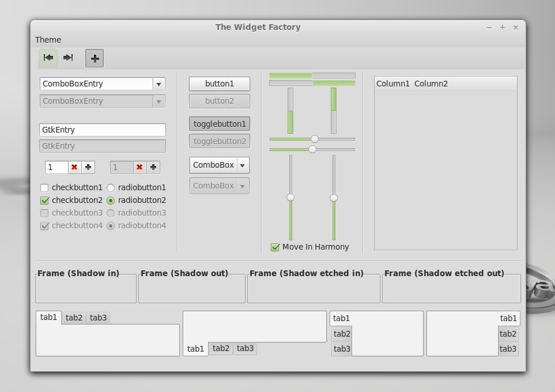Click red X on enabled spin button

(x=74, y=167)
